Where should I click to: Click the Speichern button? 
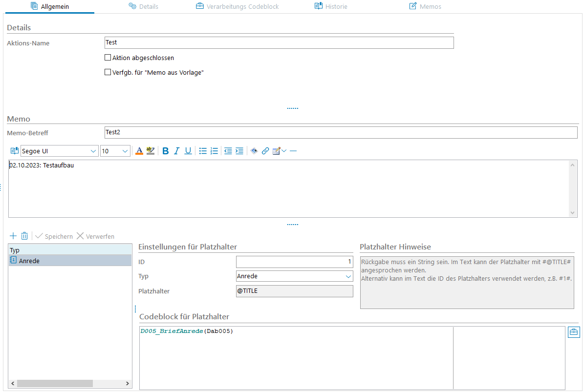click(54, 236)
